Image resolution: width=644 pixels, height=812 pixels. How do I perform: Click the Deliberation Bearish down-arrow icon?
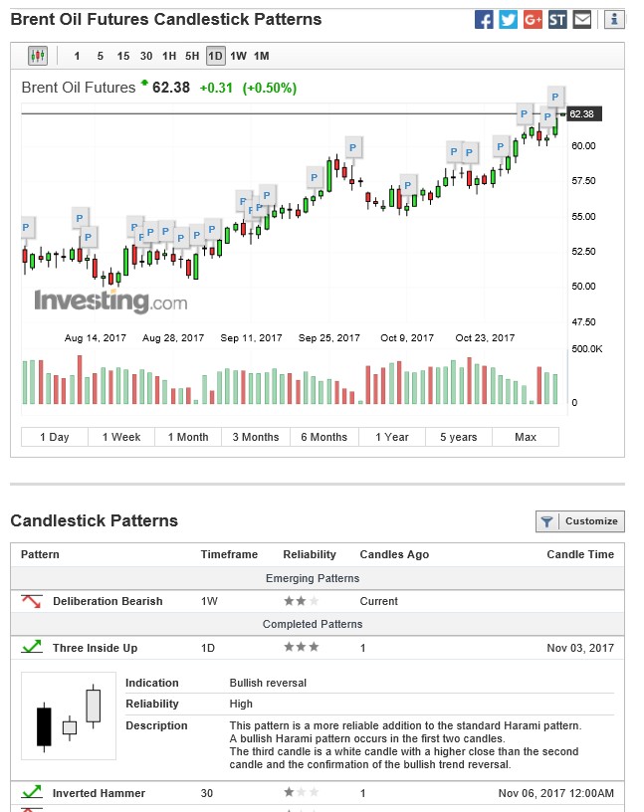32,601
